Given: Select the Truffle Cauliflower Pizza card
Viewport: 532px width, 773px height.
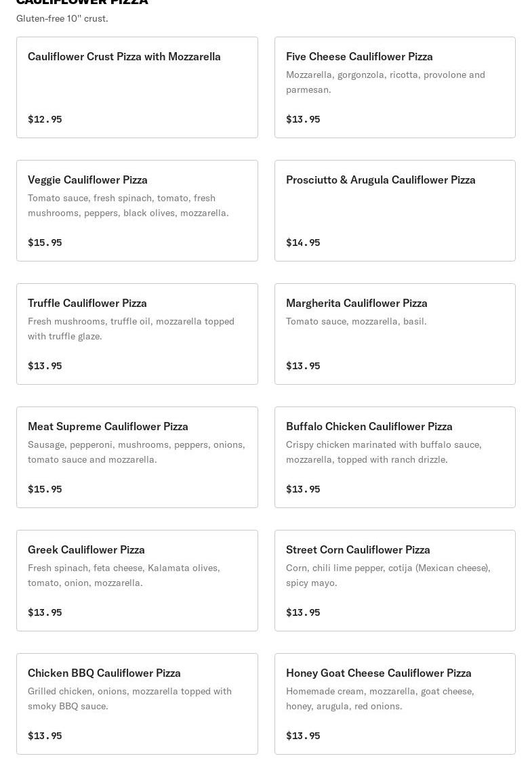Looking at the screenshot, I should tap(137, 333).
